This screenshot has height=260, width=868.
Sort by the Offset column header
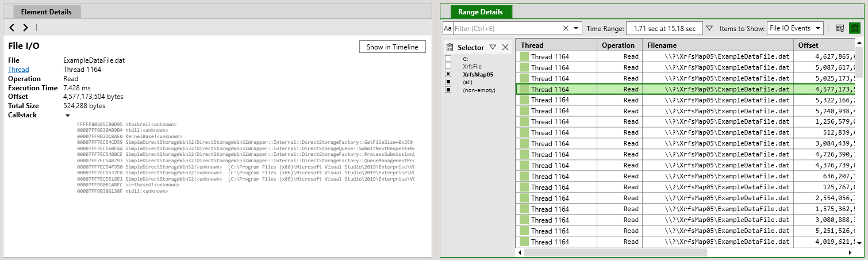824,45
